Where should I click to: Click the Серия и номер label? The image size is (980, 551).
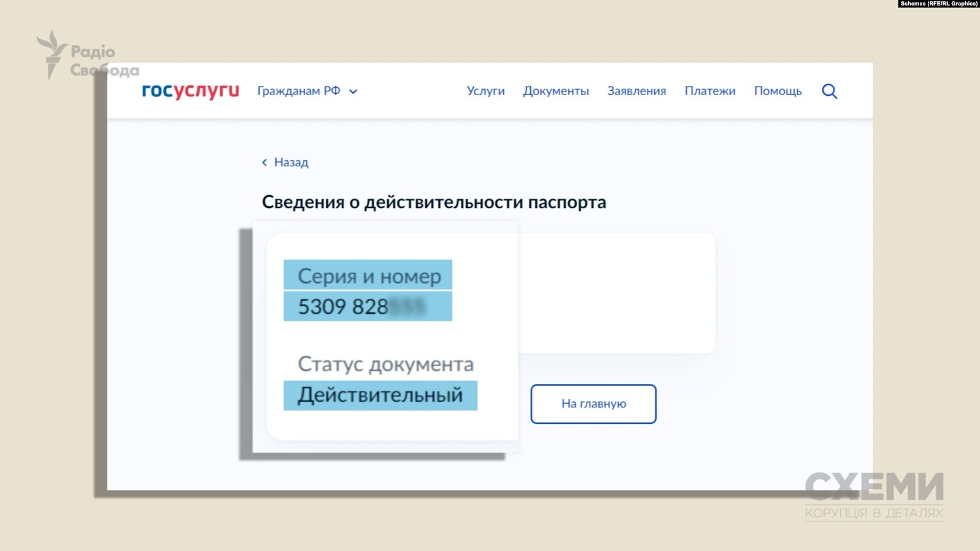coord(369,276)
